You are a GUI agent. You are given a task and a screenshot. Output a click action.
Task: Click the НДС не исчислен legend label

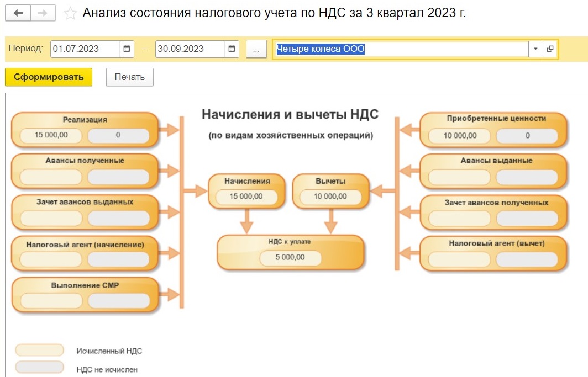[107, 370]
